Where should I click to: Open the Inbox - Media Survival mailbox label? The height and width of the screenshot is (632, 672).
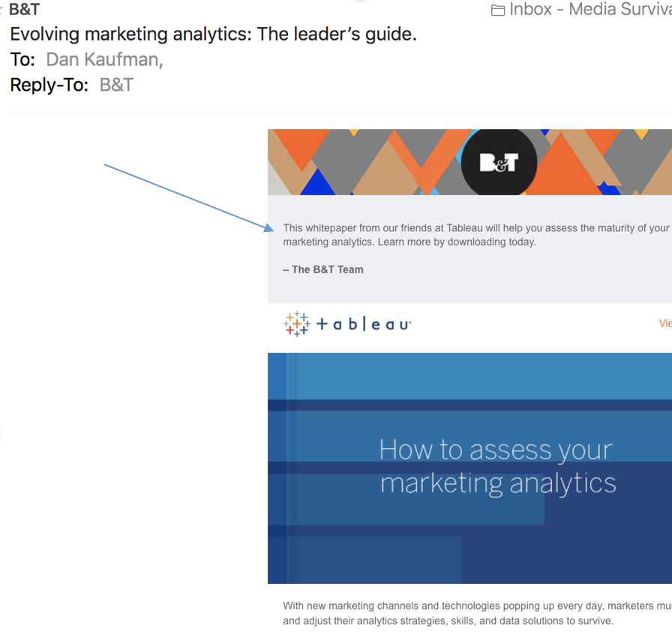(x=589, y=10)
